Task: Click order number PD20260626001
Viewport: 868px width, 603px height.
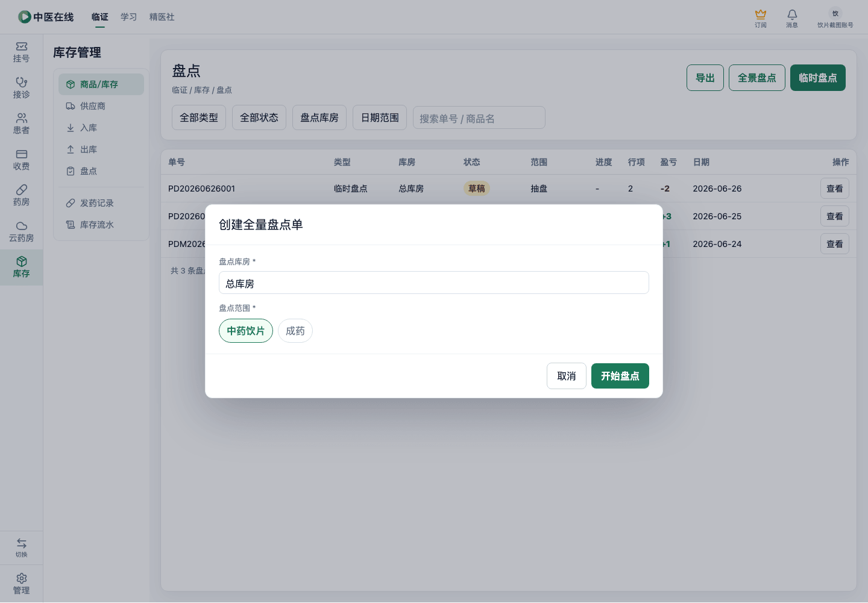Action: [201, 189]
